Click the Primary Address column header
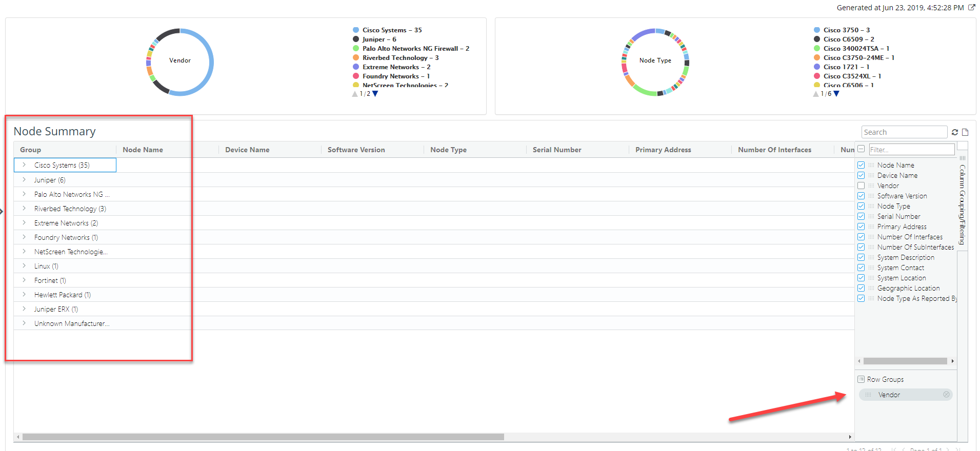Image resolution: width=980 pixels, height=451 pixels. click(663, 150)
